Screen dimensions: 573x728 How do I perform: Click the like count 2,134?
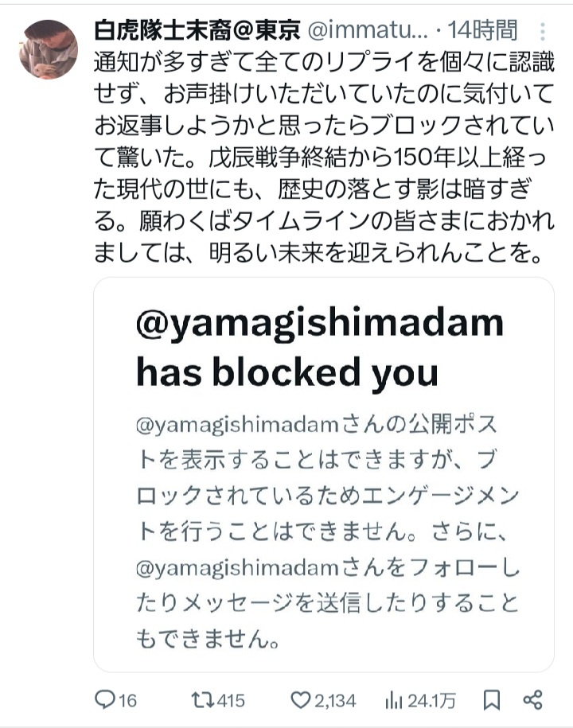tap(335, 701)
